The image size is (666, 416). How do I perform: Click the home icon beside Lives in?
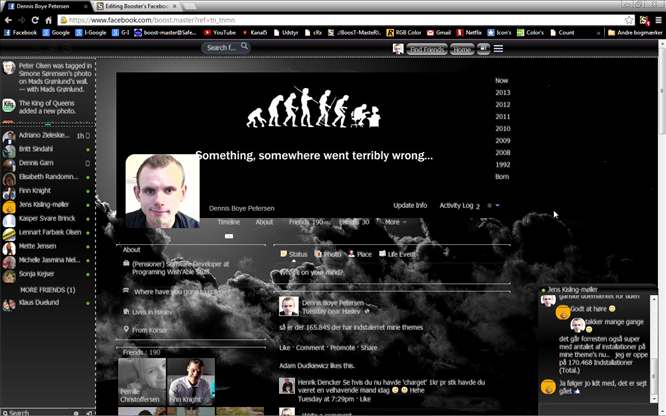[x=126, y=311]
